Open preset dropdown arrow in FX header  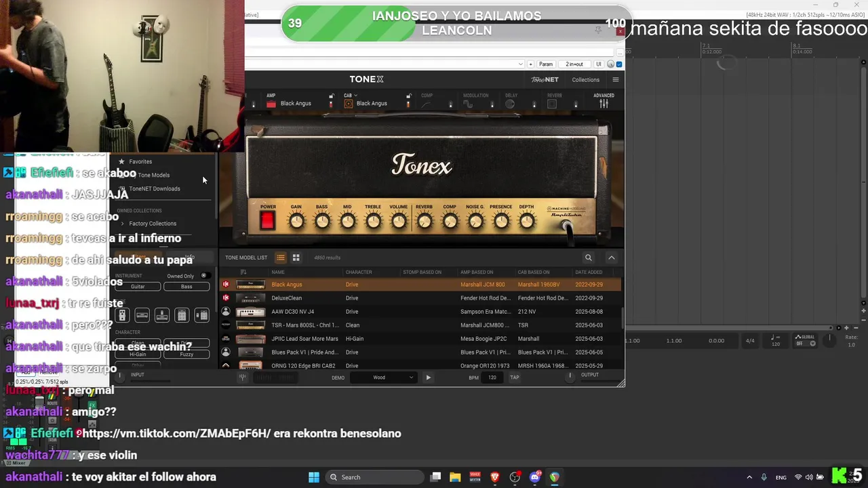[521, 64]
